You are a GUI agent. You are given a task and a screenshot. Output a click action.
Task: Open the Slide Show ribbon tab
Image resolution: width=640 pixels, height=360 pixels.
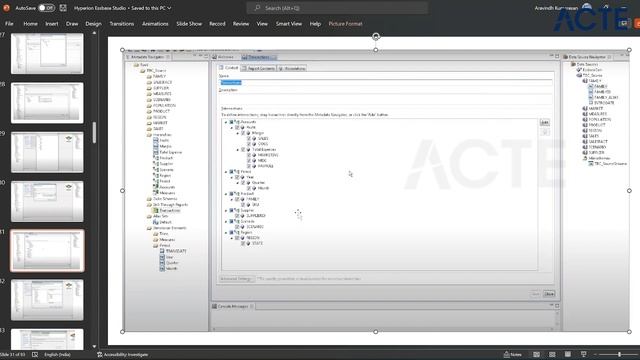189,24
